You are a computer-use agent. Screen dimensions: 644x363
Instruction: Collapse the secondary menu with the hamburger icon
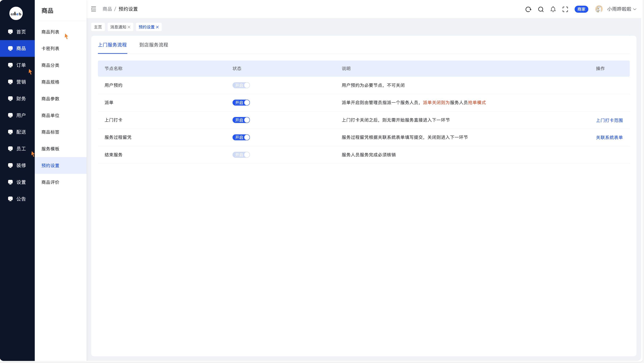(x=93, y=9)
